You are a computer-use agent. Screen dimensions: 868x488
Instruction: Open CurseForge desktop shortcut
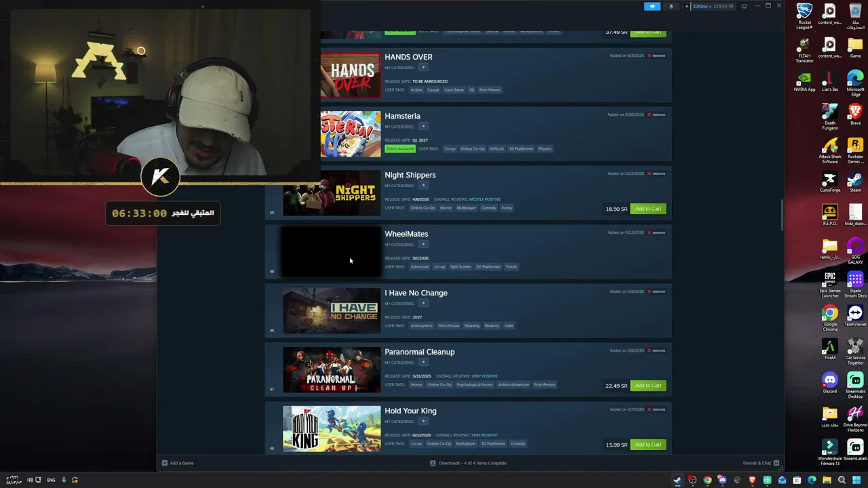(830, 182)
